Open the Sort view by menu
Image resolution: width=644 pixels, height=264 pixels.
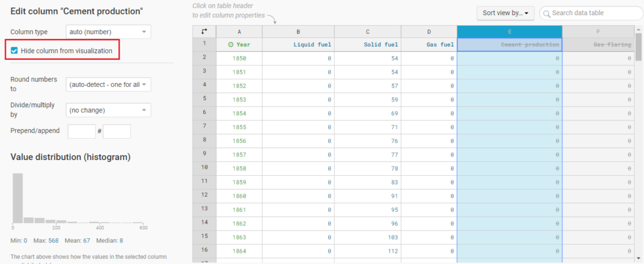coord(506,13)
